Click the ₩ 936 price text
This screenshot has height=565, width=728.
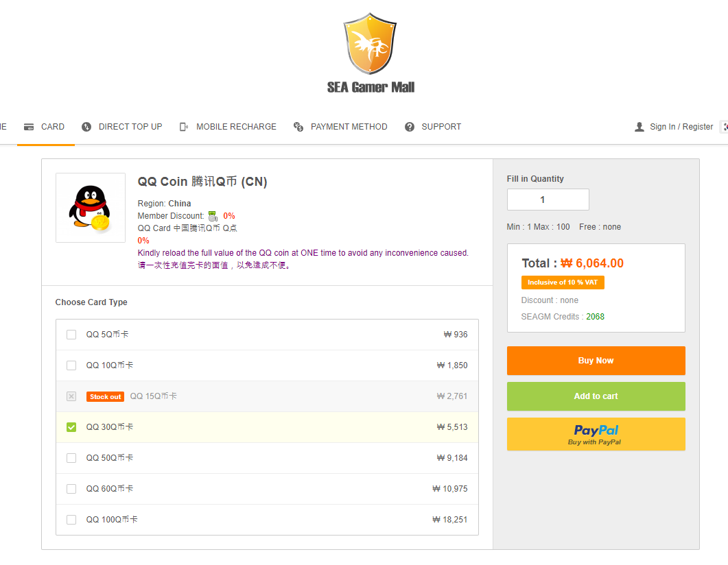(456, 335)
